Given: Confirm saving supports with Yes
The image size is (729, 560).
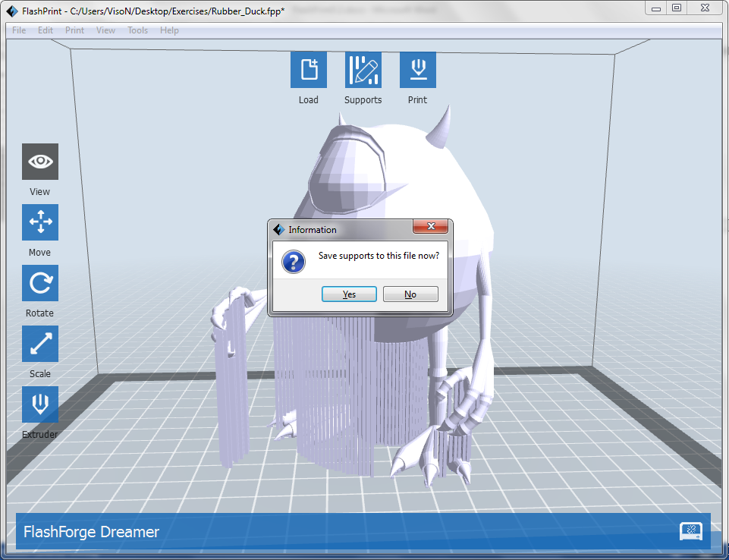Looking at the screenshot, I should [x=349, y=294].
